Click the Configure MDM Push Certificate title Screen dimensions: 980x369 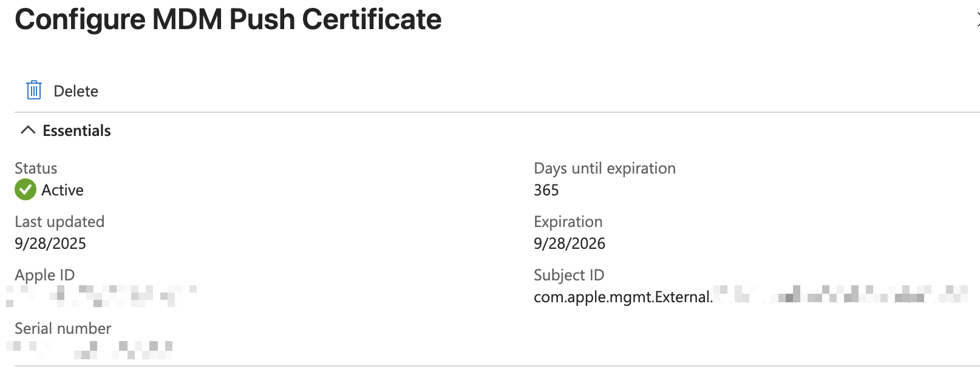(229, 19)
